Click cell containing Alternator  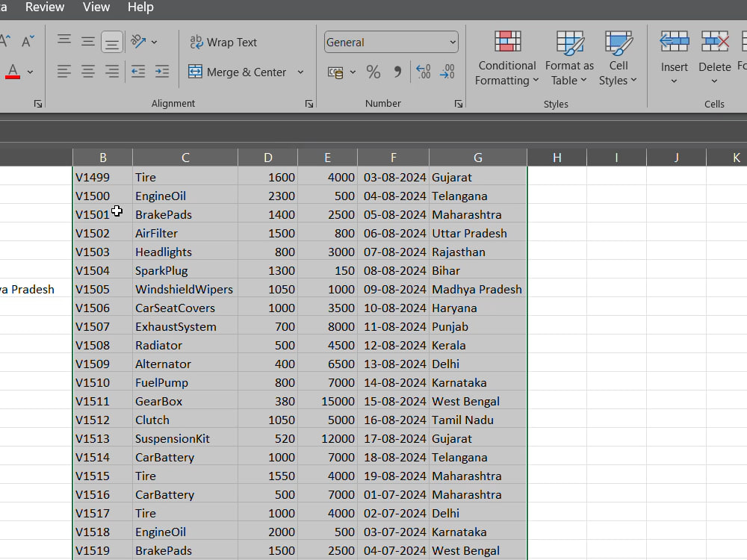click(185, 364)
